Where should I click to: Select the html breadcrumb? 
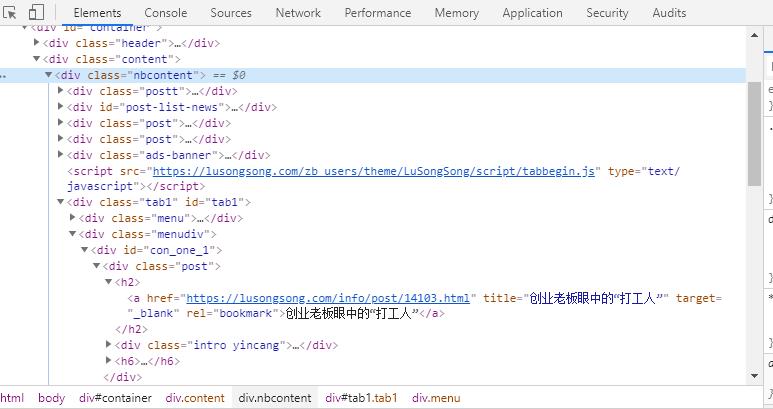pyautogui.click(x=12, y=398)
